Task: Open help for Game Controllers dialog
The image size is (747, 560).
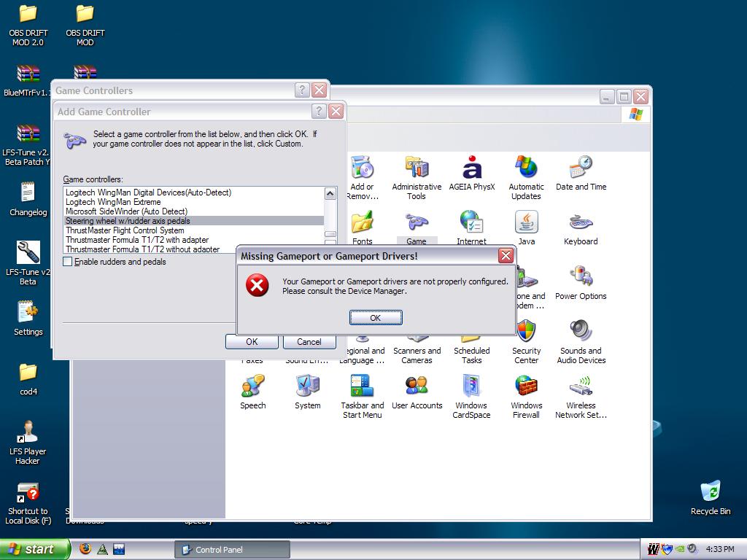Action: tap(302, 90)
